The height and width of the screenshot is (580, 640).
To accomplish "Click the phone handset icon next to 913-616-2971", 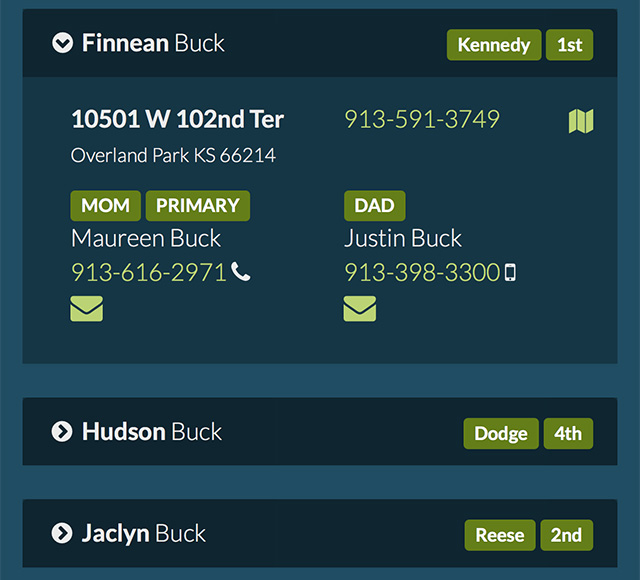I will [241, 272].
